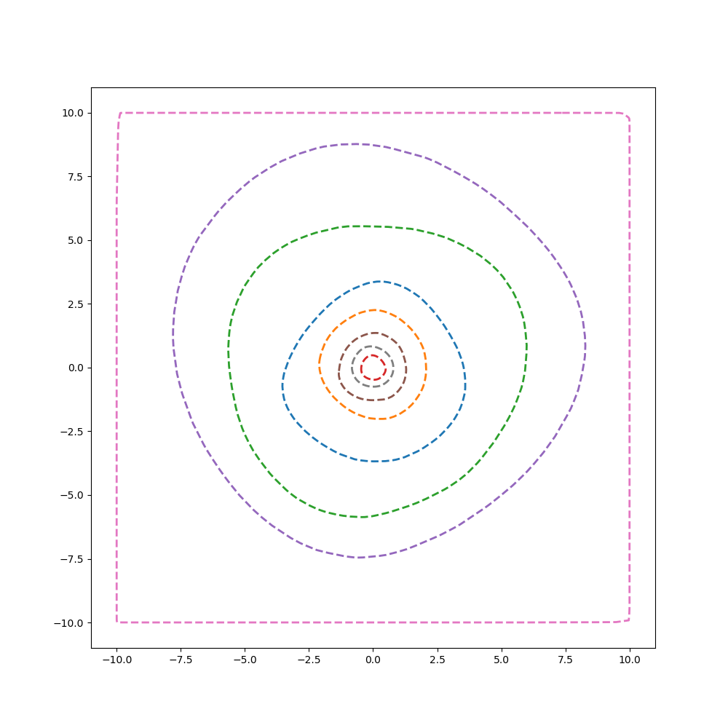Click the 7.5 x-axis tick label
The height and width of the screenshot is (728, 728).
coord(566,660)
